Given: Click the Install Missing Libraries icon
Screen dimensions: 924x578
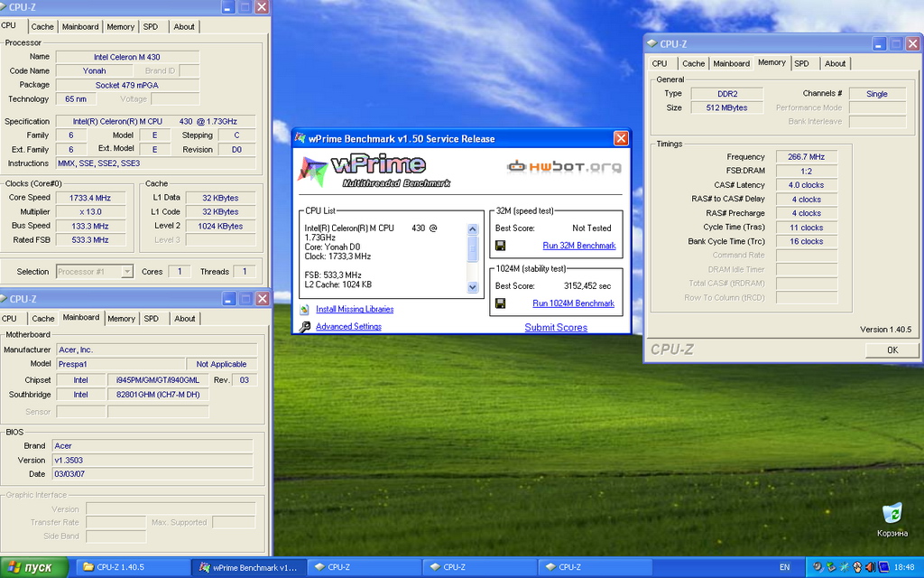Looking at the screenshot, I should click(x=304, y=309).
